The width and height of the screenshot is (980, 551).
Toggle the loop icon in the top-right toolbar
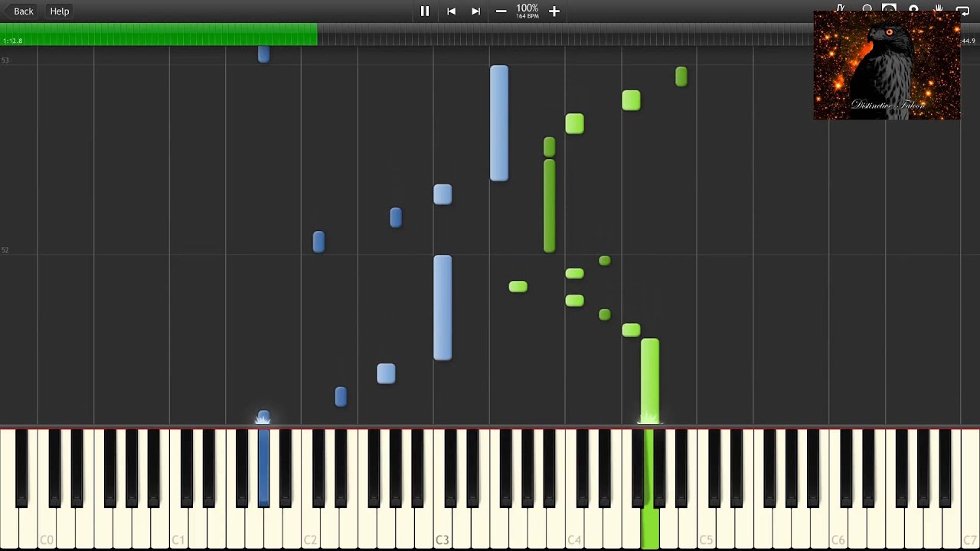(962, 10)
